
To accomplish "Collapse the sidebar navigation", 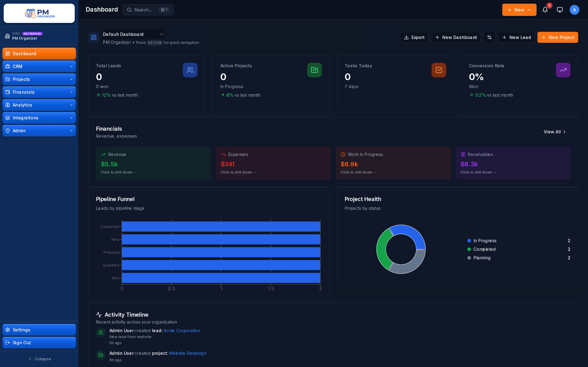I will coord(39,359).
